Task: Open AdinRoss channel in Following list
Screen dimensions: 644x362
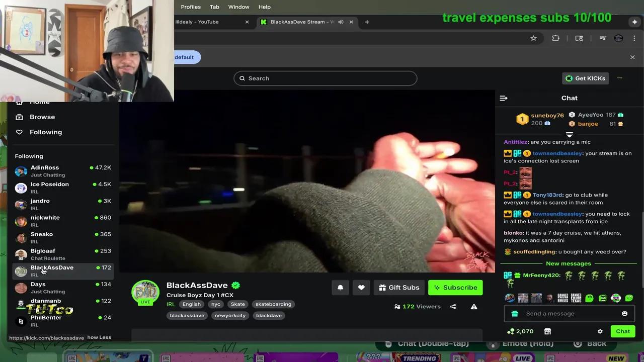Action: pos(63,171)
